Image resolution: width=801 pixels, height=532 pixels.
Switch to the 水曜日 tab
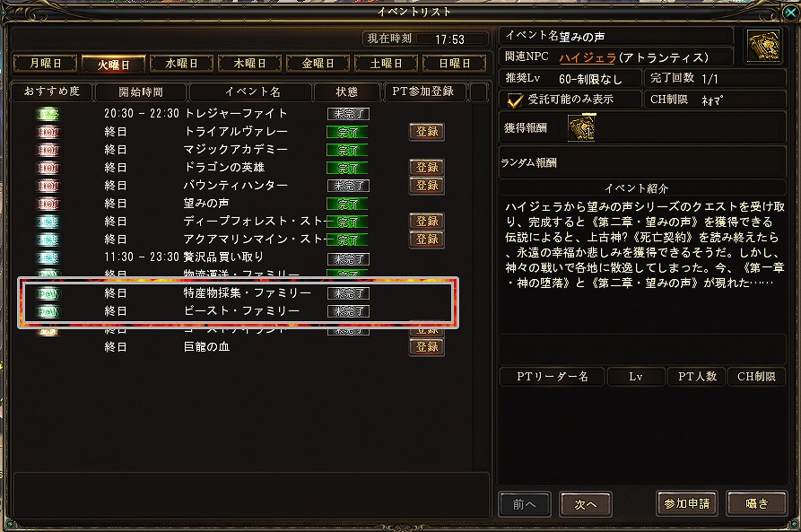pos(181,64)
